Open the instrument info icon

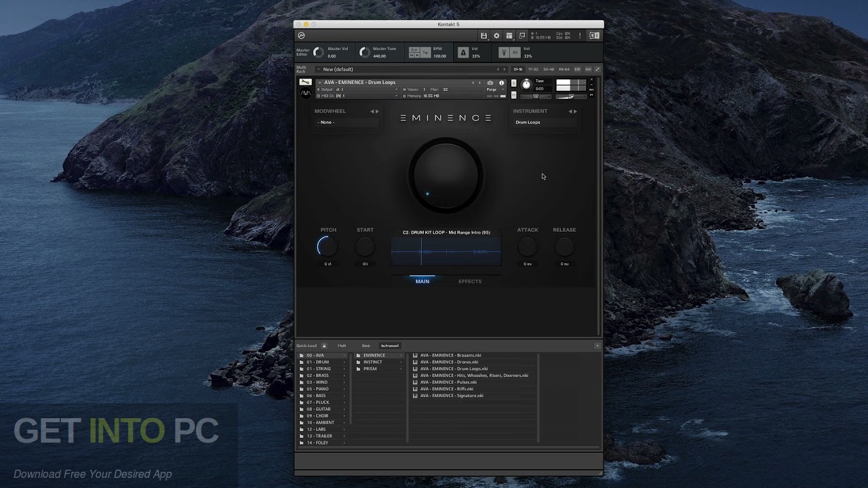(502, 83)
